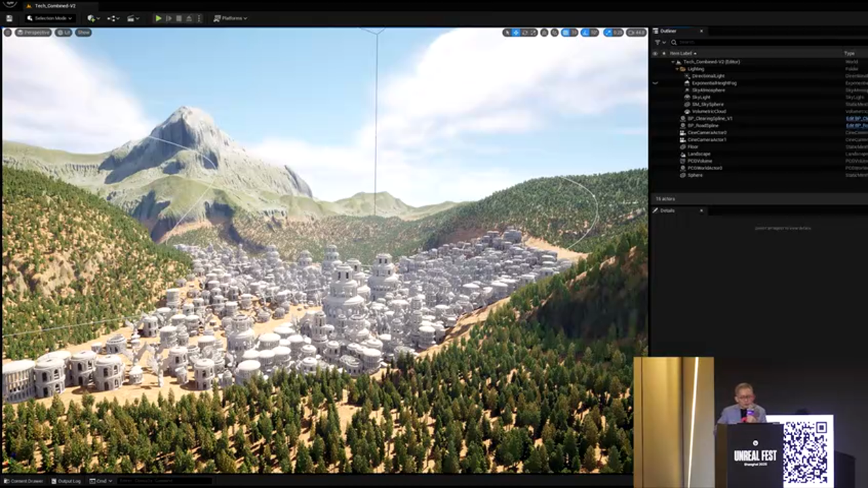
Task: Select the Landscape actor in Outliner
Action: tap(698, 154)
